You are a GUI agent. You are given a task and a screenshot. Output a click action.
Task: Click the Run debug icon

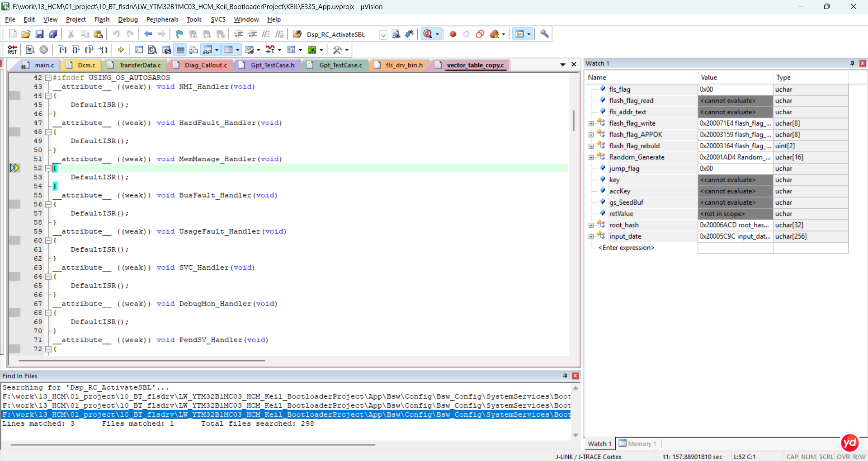[x=30, y=50]
